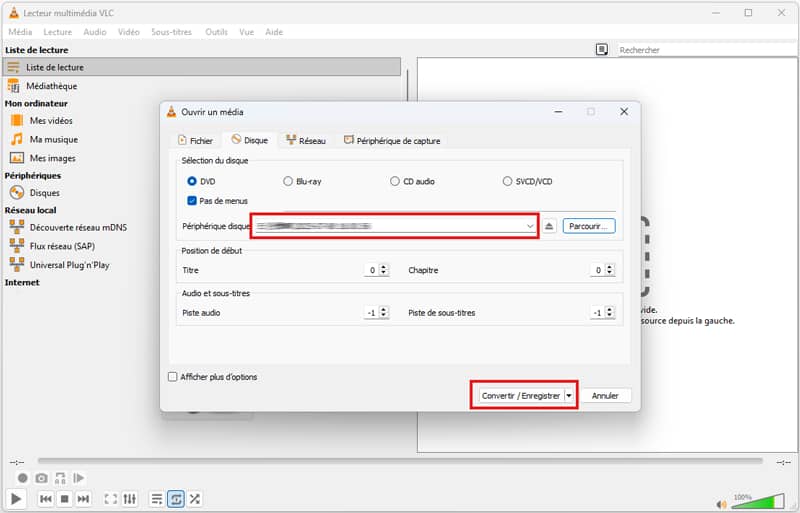Image resolution: width=800 pixels, height=513 pixels.
Task: Open the Lecture menu
Action: click(x=58, y=32)
